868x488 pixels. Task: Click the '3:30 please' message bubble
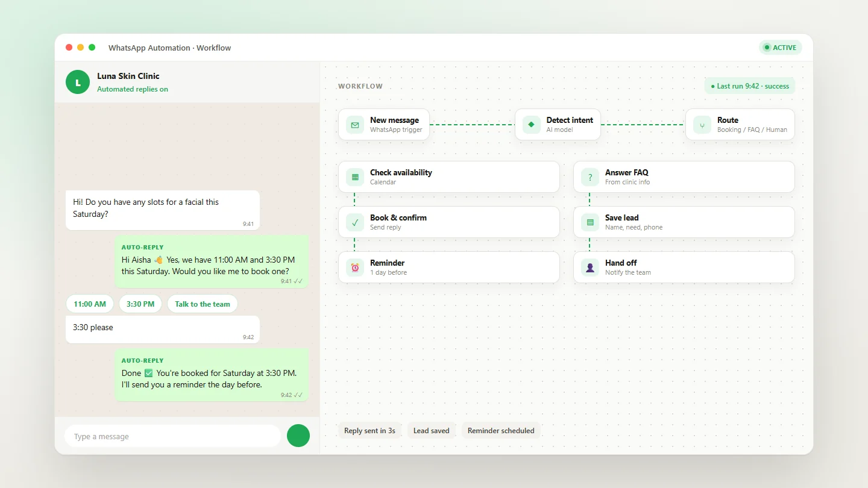(x=163, y=330)
